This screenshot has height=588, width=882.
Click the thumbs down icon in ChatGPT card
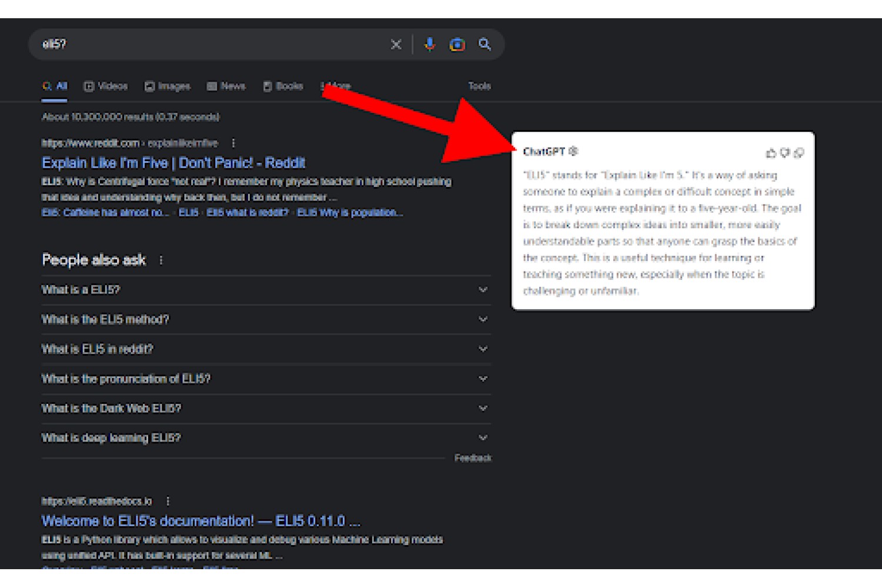[785, 153]
